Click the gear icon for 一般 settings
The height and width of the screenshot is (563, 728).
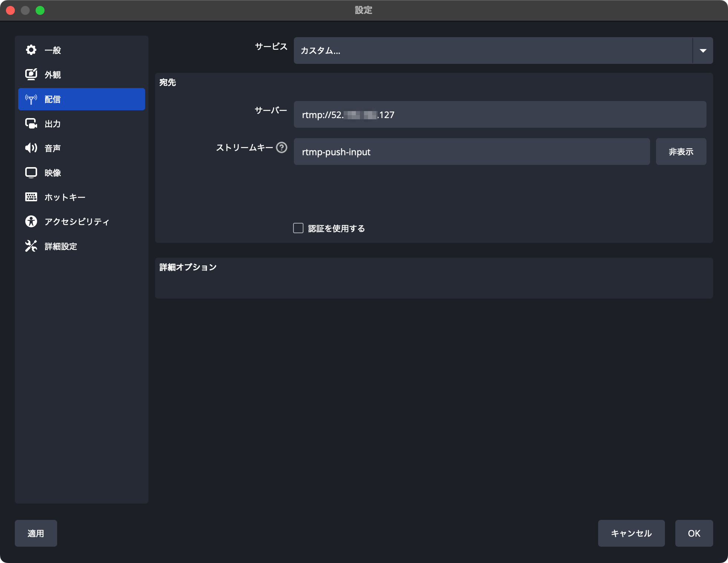click(31, 50)
